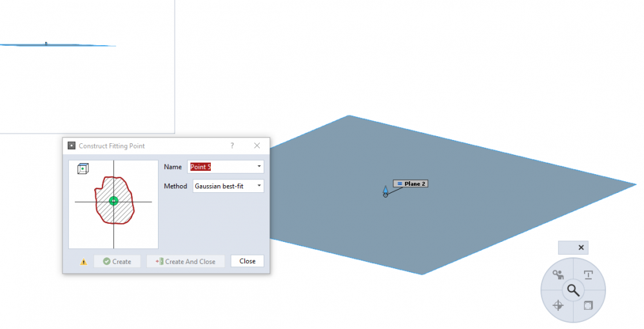Close the small navigation widget bar
This screenshot has height=329, width=644.
point(581,248)
